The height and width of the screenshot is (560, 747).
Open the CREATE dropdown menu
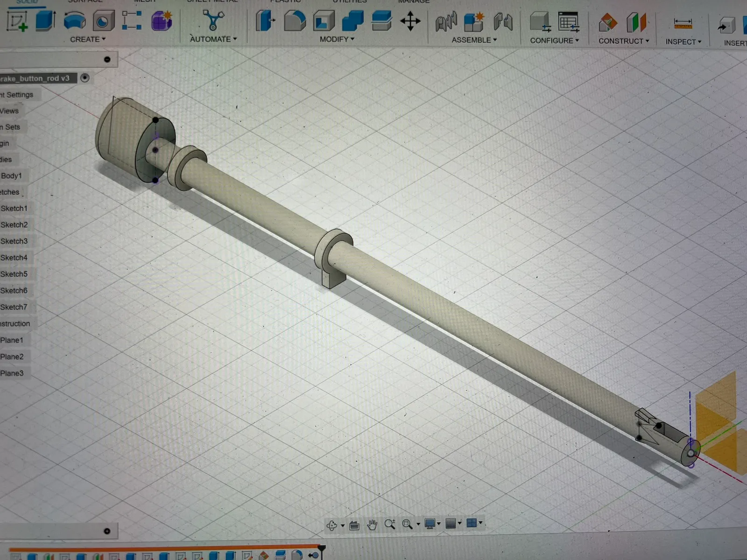click(88, 40)
